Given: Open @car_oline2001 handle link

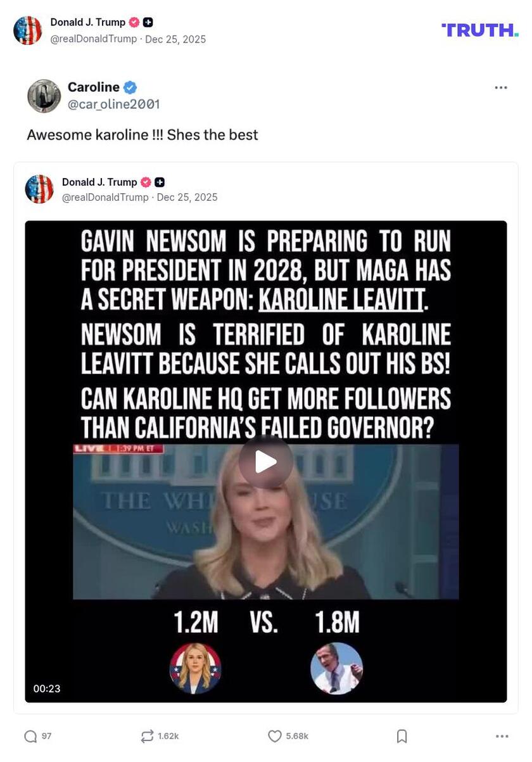Looking at the screenshot, I should coord(113,104).
